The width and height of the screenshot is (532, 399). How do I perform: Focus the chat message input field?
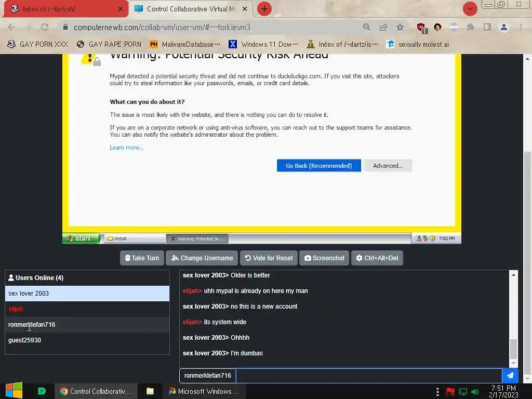[369, 376]
